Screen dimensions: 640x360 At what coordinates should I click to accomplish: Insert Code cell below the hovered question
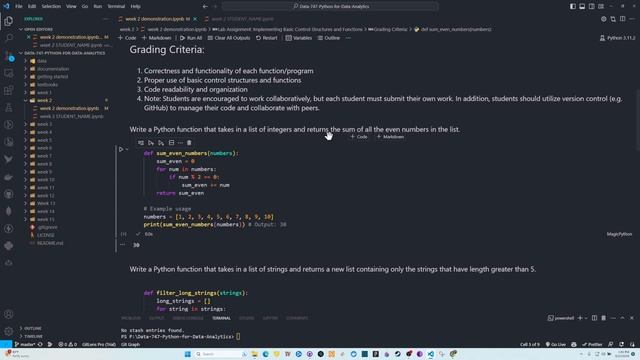[359, 137]
